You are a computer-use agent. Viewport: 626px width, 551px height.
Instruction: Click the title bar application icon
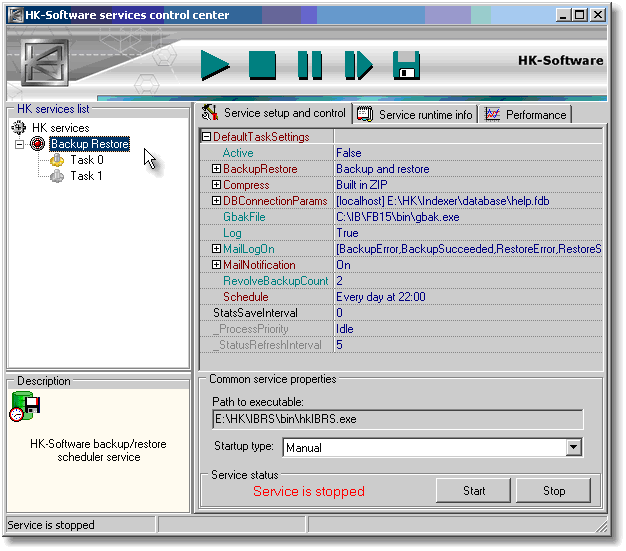[x=16, y=15]
